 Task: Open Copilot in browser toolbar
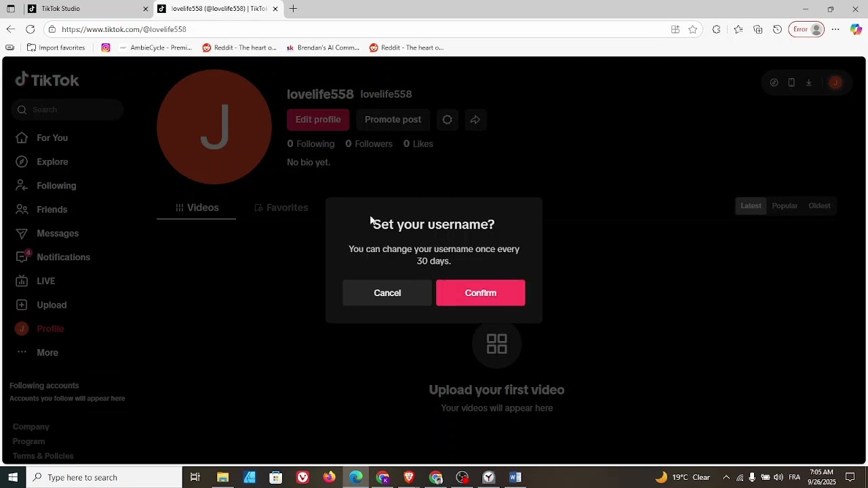(856, 29)
